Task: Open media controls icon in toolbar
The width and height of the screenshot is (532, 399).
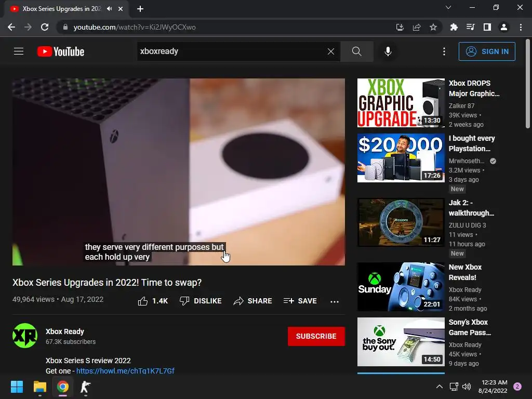Action: pos(470,27)
